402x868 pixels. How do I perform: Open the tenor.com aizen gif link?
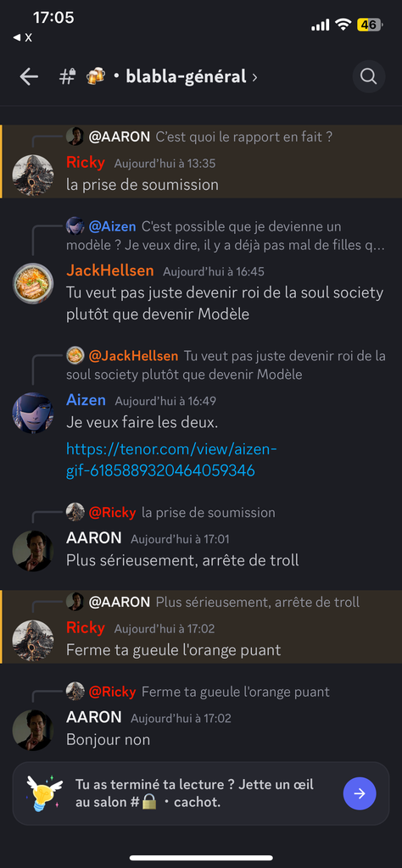[171, 459]
